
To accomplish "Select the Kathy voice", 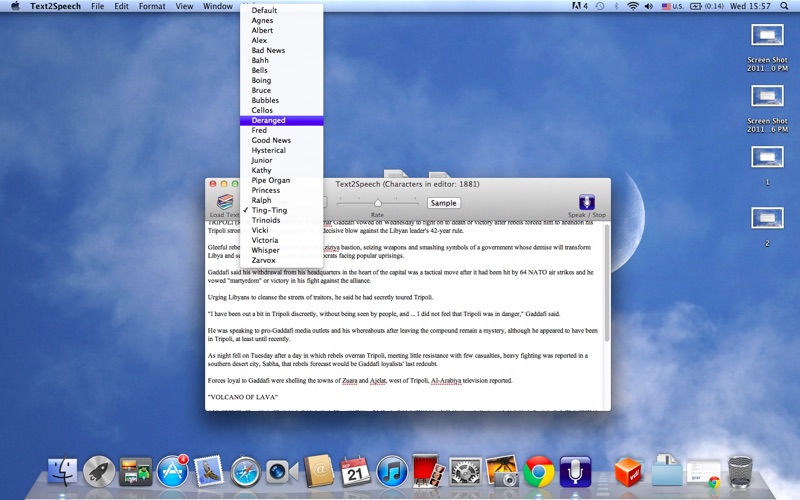I will [x=282, y=170].
